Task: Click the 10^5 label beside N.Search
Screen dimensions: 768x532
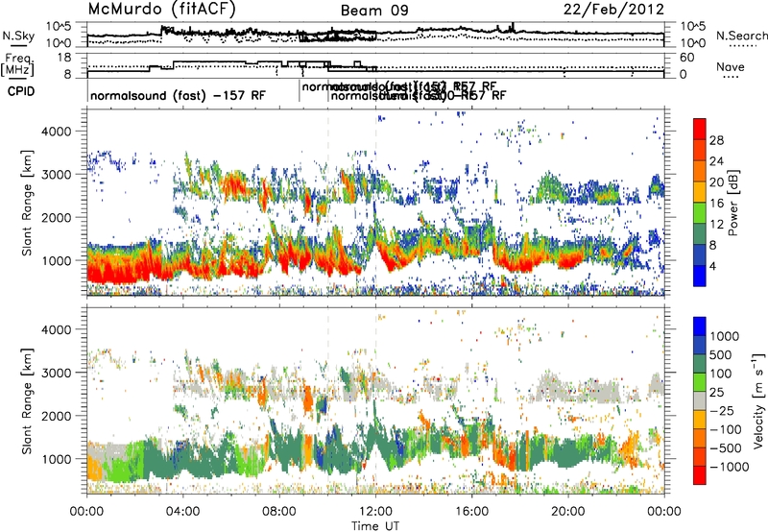Action: (693, 27)
